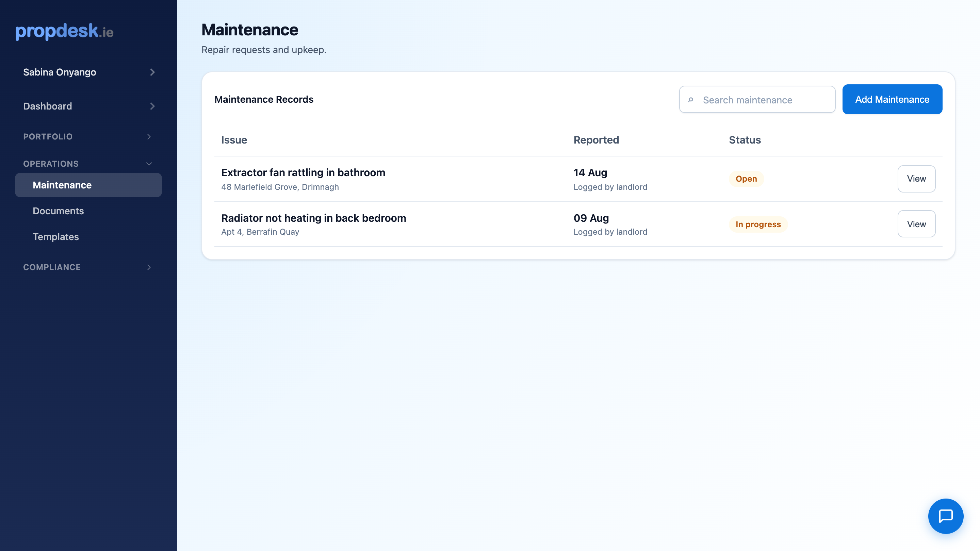Image resolution: width=980 pixels, height=551 pixels.
Task: Click the OPERATIONS section heading
Action: [x=51, y=164]
